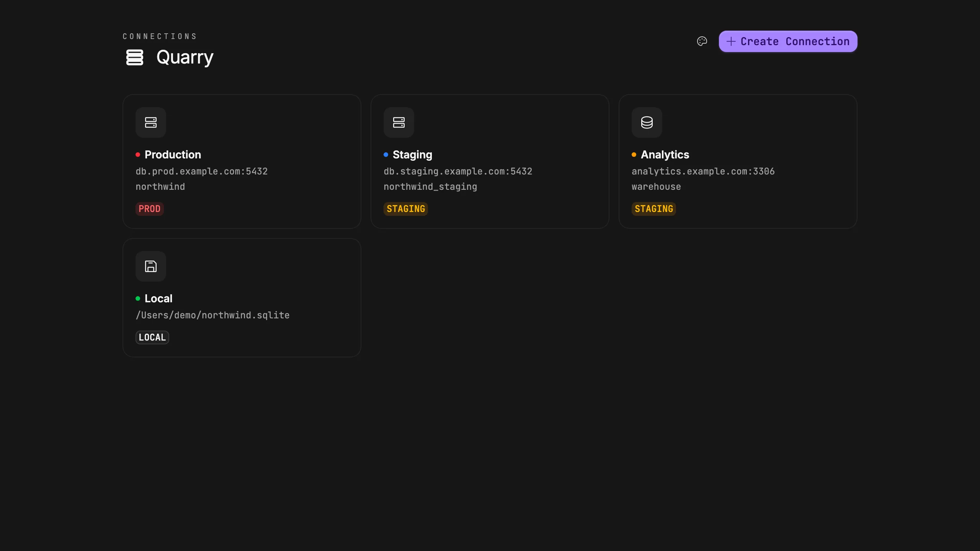Click the PROD environment badge
The image size is (980, 551).
[x=150, y=209]
